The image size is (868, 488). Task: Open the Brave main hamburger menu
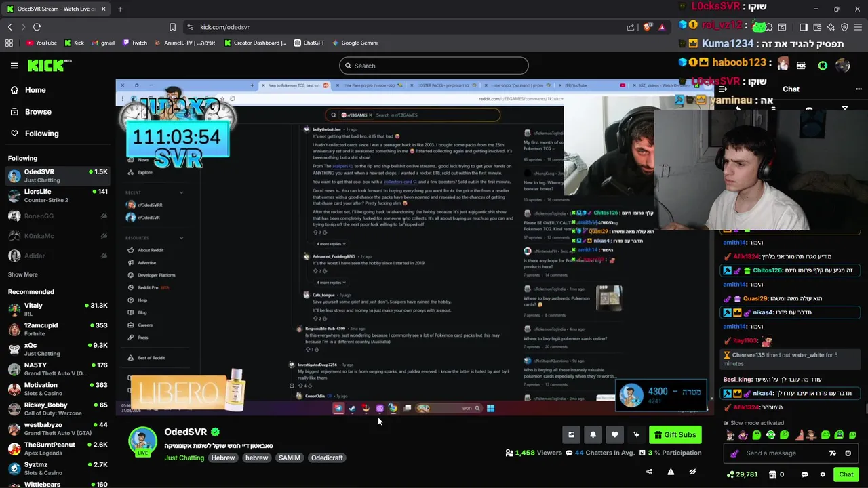coord(859,27)
